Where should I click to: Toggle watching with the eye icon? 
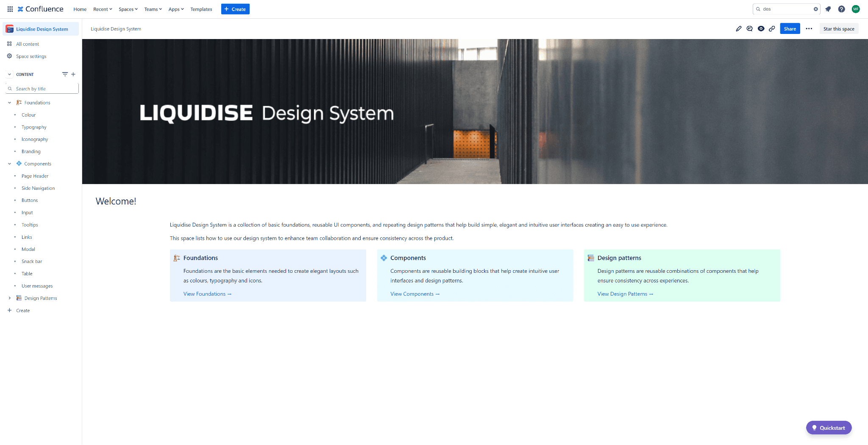(761, 29)
